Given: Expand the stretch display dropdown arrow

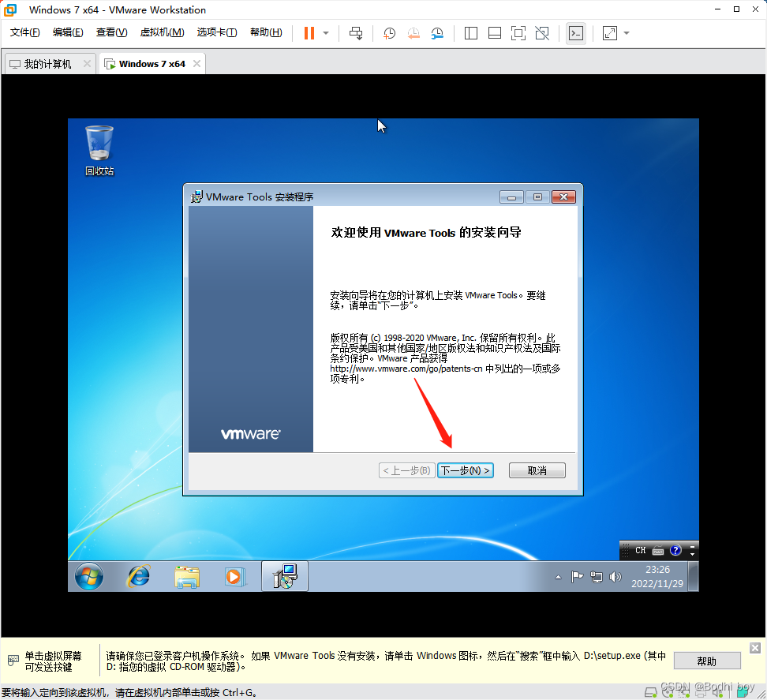Looking at the screenshot, I should [x=627, y=33].
